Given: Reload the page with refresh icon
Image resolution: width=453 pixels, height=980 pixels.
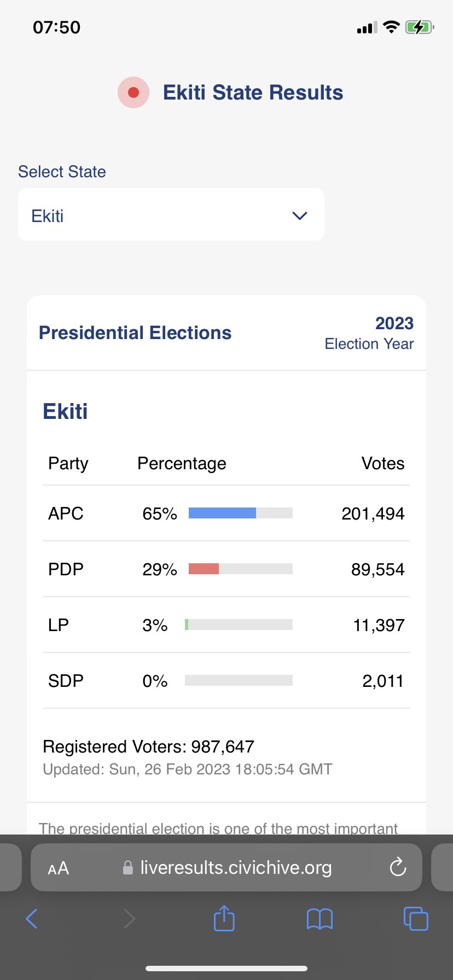Looking at the screenshot, I should pyautogui.click(x=398, y=867).
